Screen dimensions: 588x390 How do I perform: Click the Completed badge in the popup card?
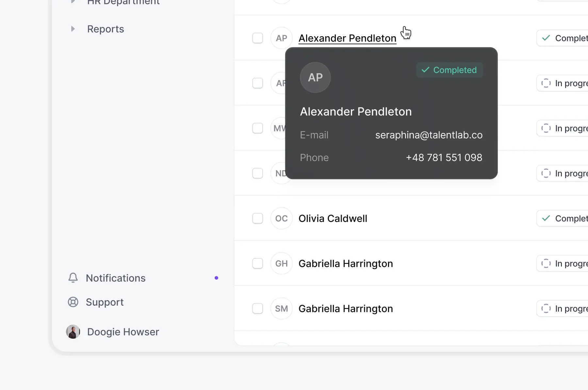click(449, 70)
